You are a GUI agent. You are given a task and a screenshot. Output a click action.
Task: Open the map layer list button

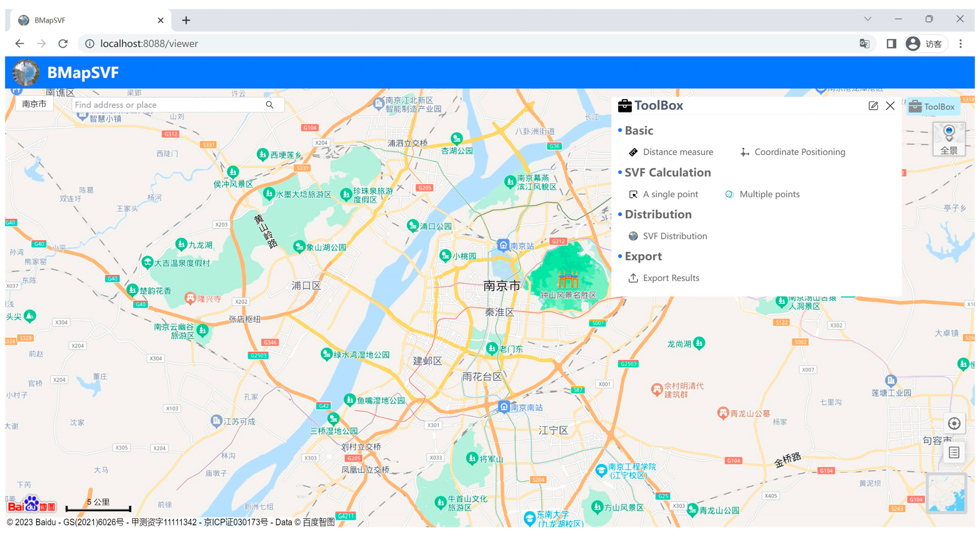[x=954, y=452]
